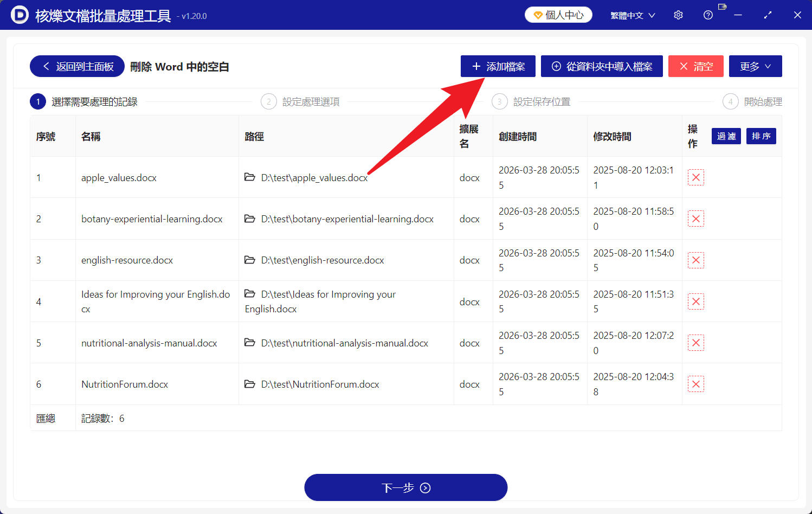Proceed by clicking the 下一步 button
Image resolution: width=812 pixels, height=514 pixels.
tap(405, 487)
